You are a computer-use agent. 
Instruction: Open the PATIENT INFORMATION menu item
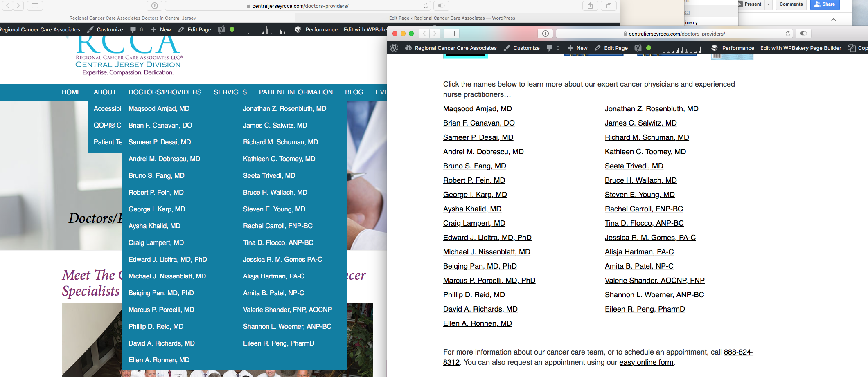click(296, 92)
